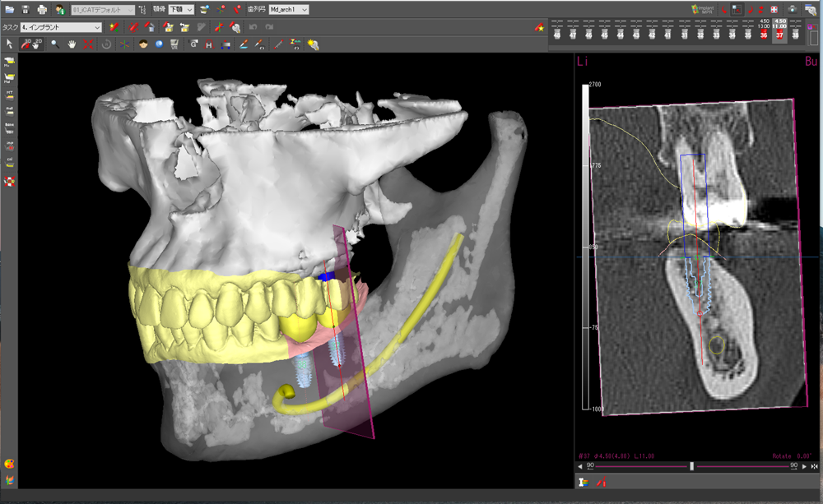This screenshot has width=823, height=504.
Task: Toggle the Base layer in left sidebar
Action: pos(9,127)
